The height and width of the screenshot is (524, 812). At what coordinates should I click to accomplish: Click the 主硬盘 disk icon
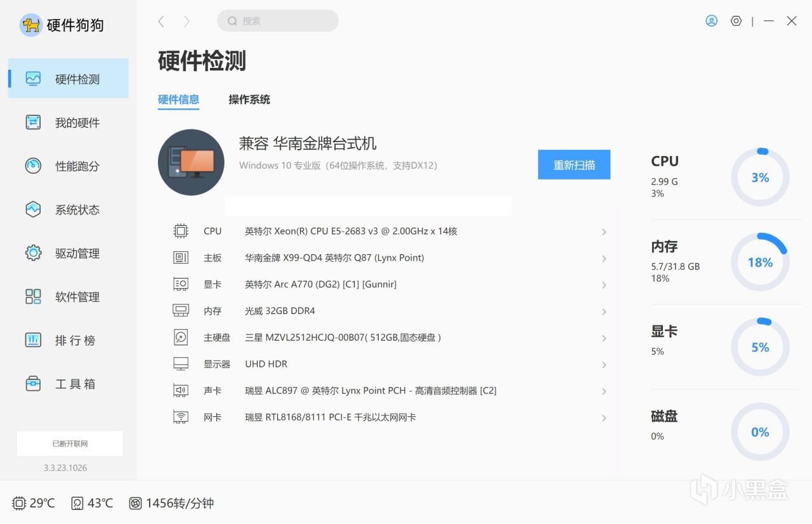click(x=181, y=337)
